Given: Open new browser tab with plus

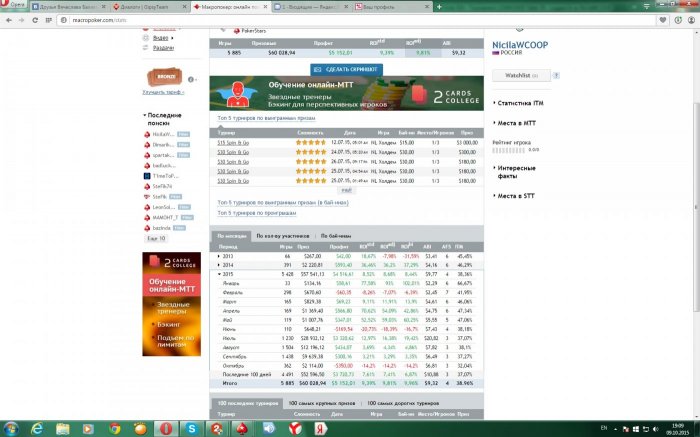Looking at the screenshot, I should pyautogui.click(x=439, y=7).
